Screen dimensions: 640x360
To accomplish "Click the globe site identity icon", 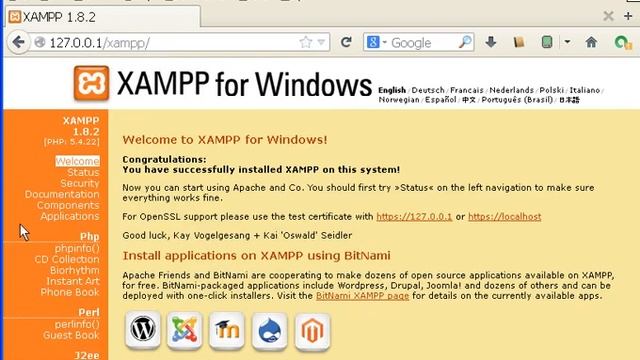I will coord(40,42).
